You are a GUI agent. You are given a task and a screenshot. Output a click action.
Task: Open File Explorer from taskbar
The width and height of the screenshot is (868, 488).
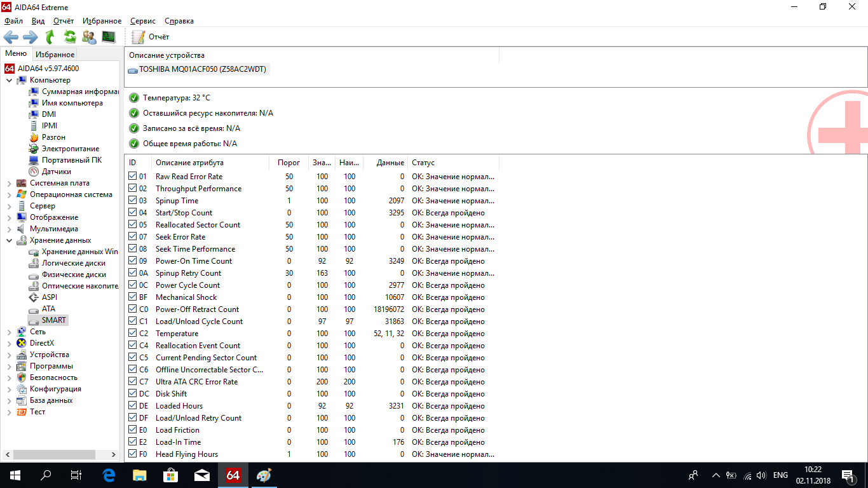(140, 475)
